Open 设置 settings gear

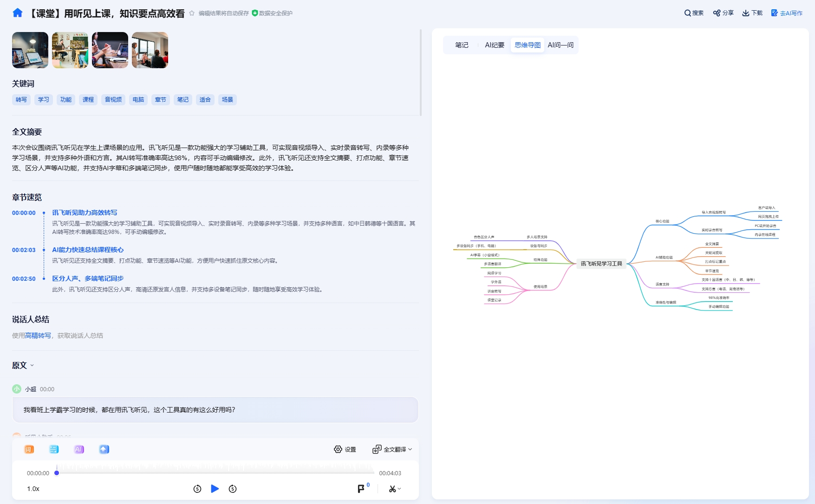coord(345,449)
